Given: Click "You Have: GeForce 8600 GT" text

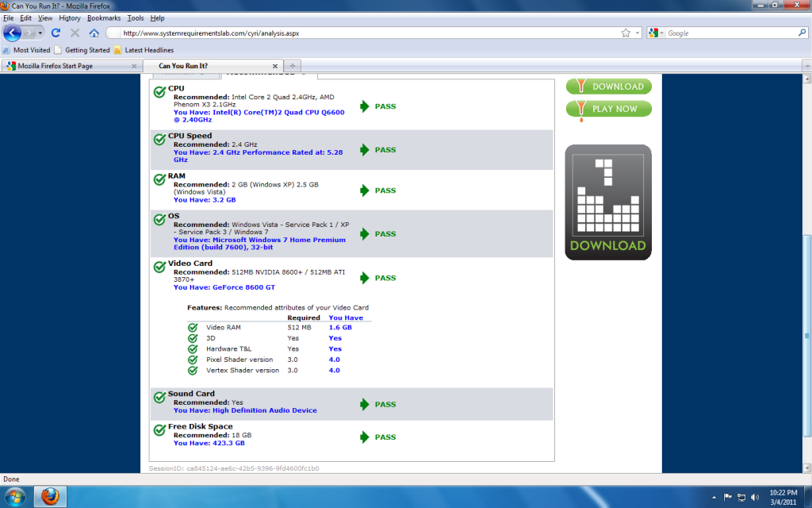Looking at the screenshot, I should 224,287.
